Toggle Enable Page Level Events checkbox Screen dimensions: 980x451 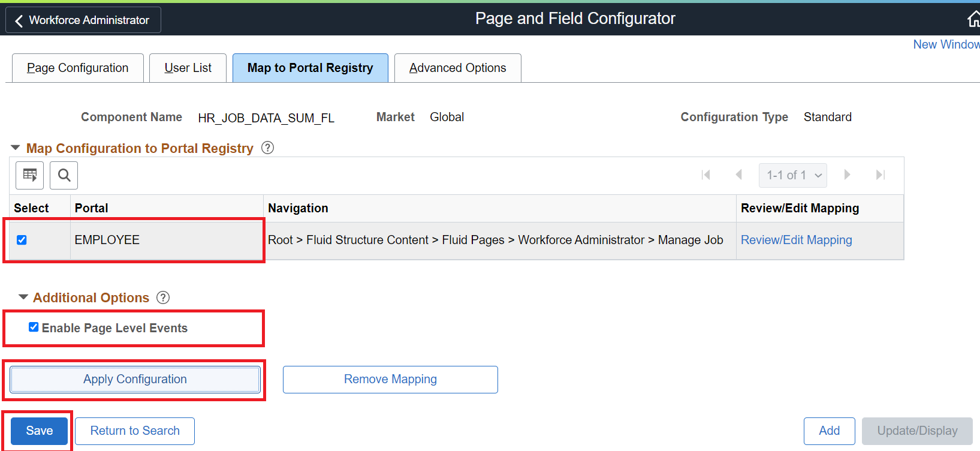coord(34,327)
